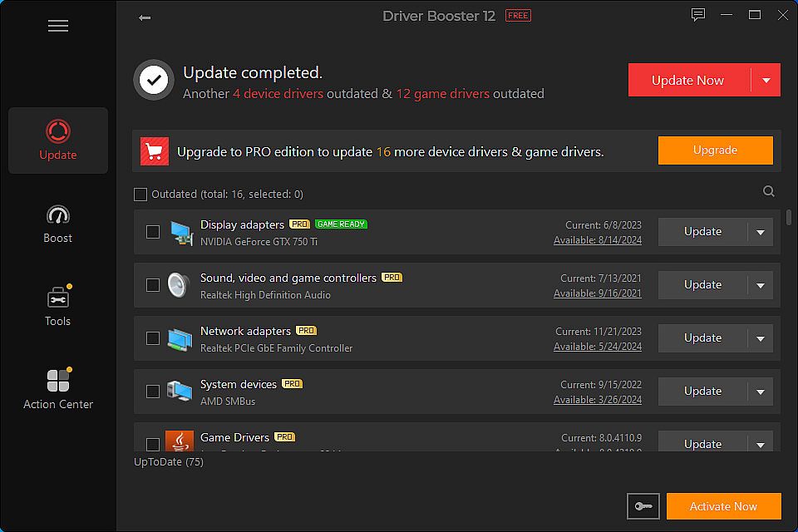
Task: Open the Available: 5/24/2024 link
Action: 598,347
